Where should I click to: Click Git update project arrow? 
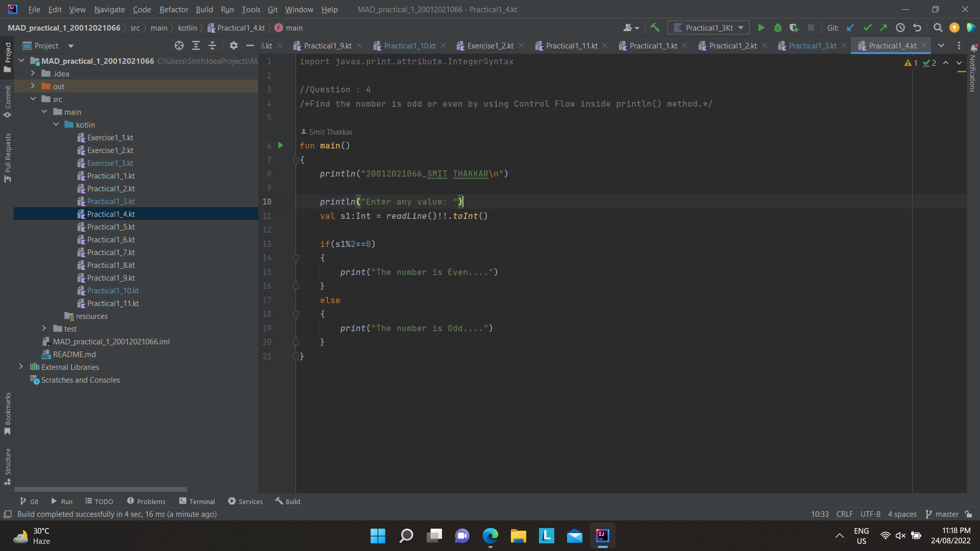tap(850, 28)
